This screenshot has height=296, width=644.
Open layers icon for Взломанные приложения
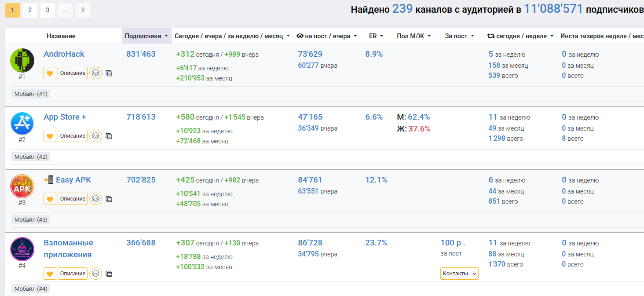[x=96, y=274]
